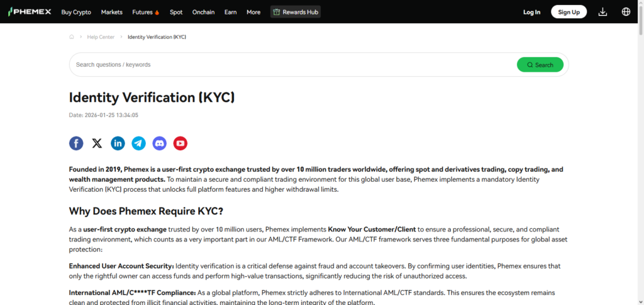Open the Discord icon
This screenshot has height=305, width=644.
point(159,143)
